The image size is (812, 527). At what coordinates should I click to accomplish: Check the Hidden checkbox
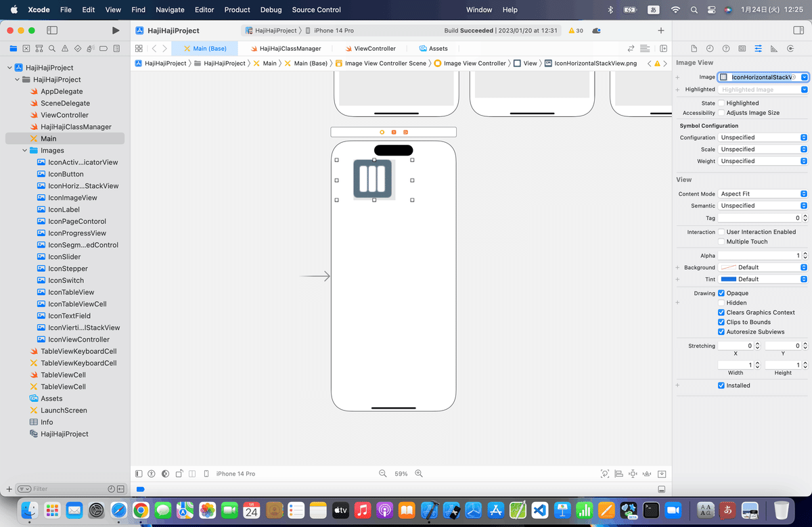[x=721, y=303]
